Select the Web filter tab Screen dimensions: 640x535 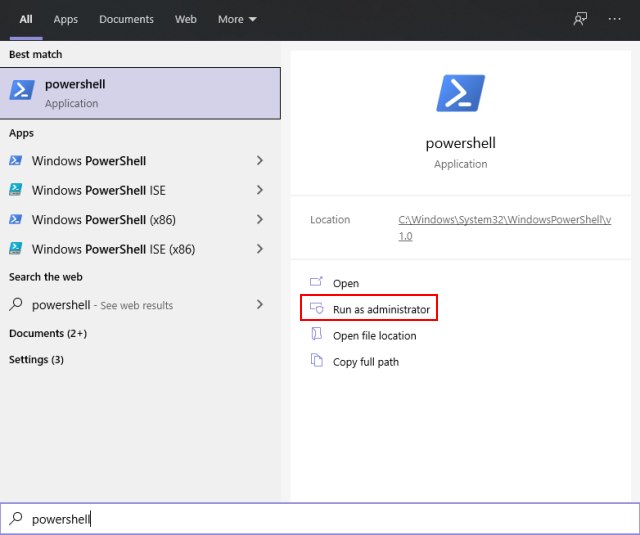(x=186, y=19)
